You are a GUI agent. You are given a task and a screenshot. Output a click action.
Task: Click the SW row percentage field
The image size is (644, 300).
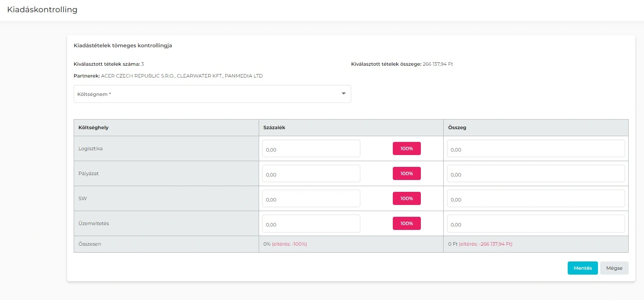[311, 199]
